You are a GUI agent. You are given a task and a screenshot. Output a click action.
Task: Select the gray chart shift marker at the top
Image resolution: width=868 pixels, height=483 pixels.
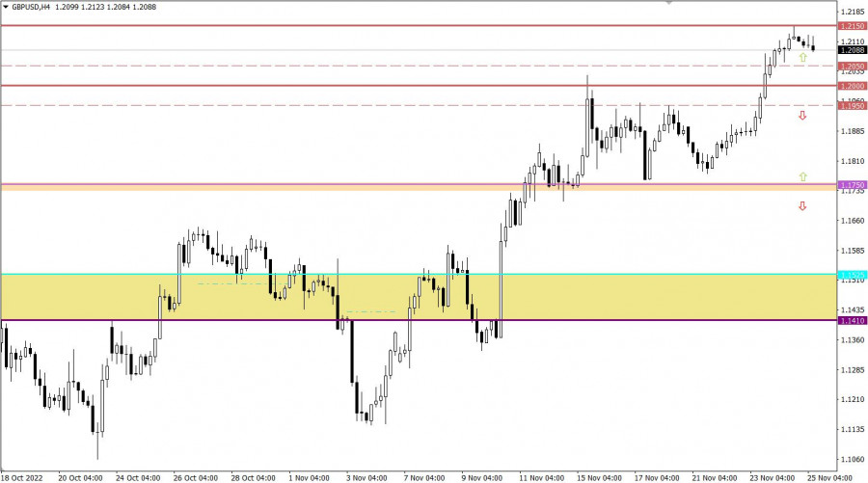click(669, 2)
